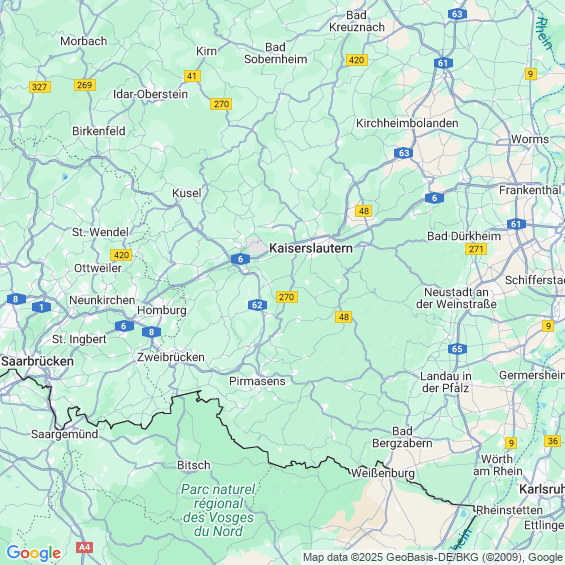The height and width of the screenshot is (565, 565).
Task: Click the B327 yellow road shield
Action: click(x=40, y=87)
